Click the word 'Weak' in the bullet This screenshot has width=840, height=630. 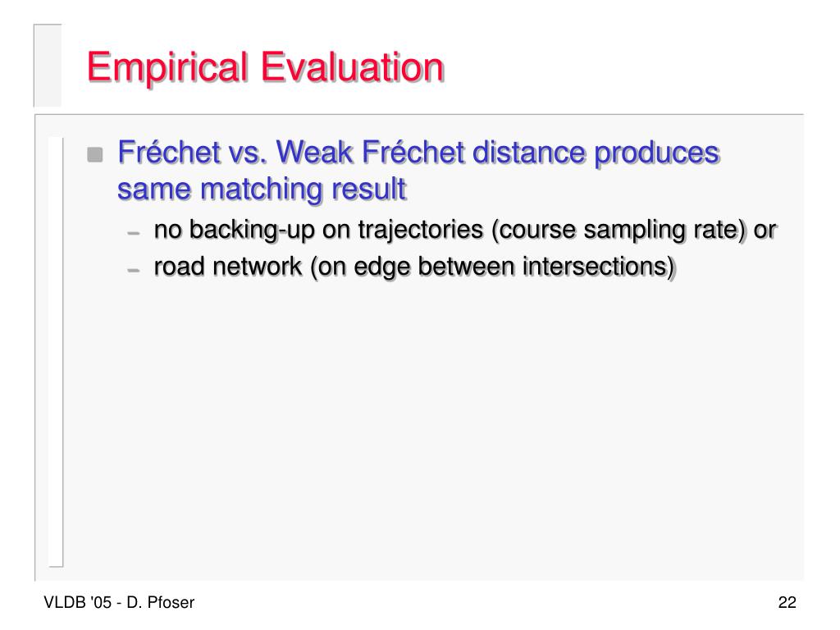[x=314, y=152]
